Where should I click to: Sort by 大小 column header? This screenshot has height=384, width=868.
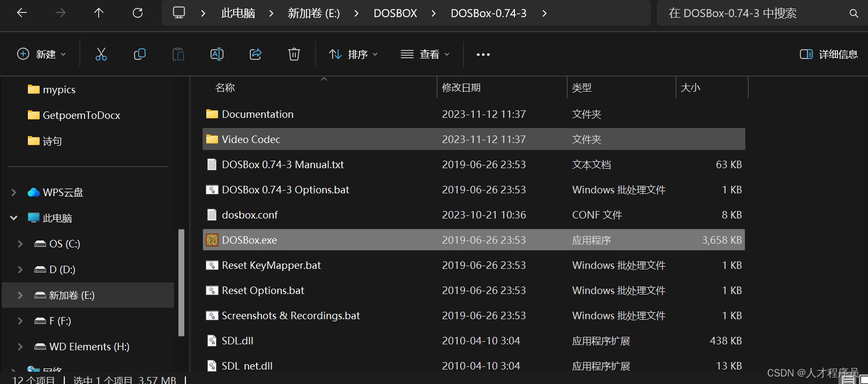712,88
